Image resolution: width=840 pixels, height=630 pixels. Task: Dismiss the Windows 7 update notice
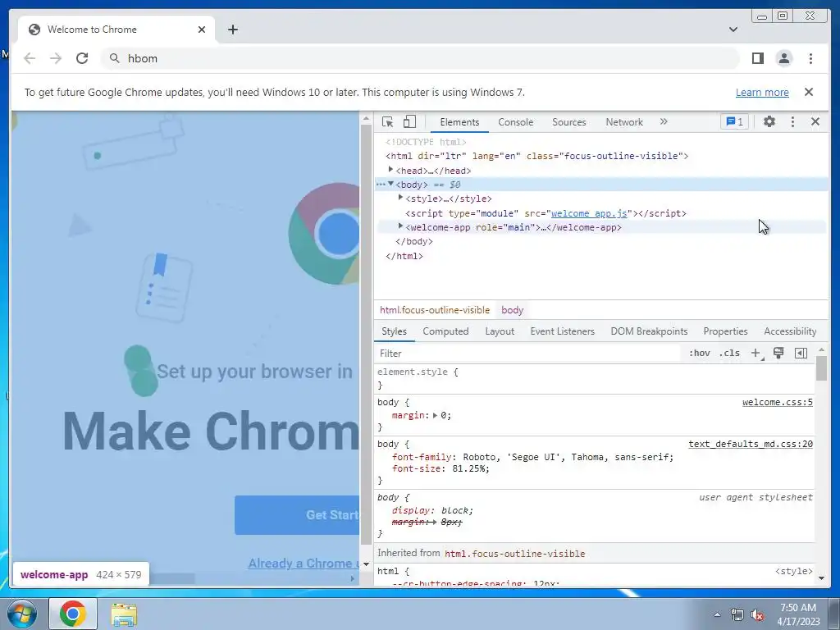coord(809,92)
